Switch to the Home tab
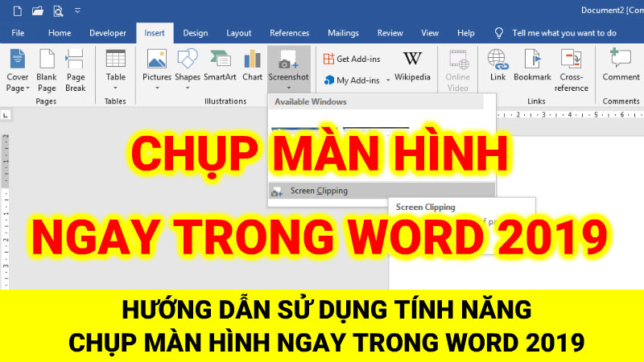Viewport: 644px width, 362px height. (60, 33)
